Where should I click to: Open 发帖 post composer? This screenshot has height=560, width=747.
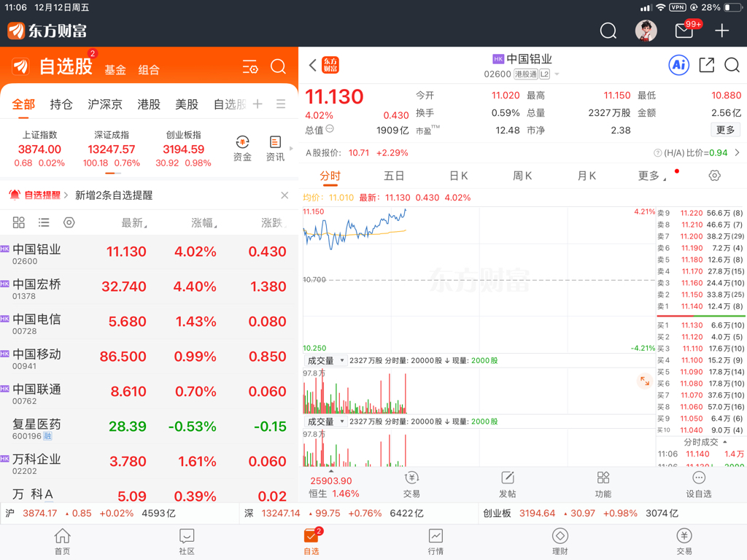[x=508, y=485]
